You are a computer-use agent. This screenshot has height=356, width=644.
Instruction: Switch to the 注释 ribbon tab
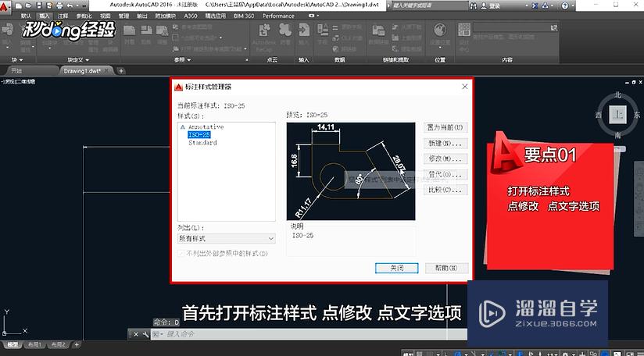point(63,16)
